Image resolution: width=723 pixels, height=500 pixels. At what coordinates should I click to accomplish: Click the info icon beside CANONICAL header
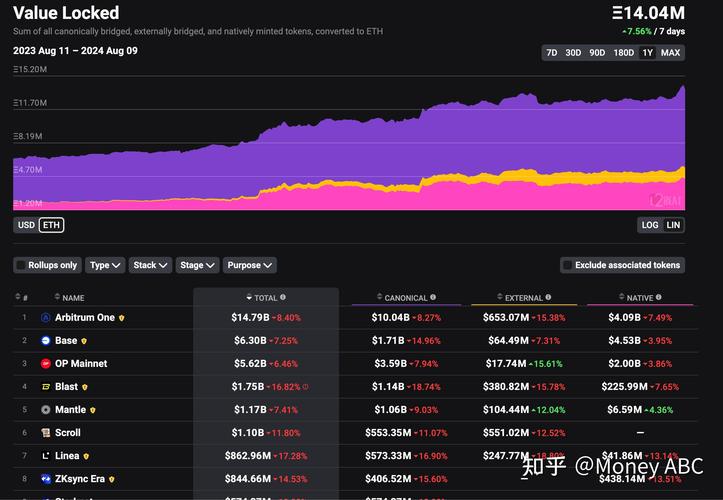pos(433,298)
